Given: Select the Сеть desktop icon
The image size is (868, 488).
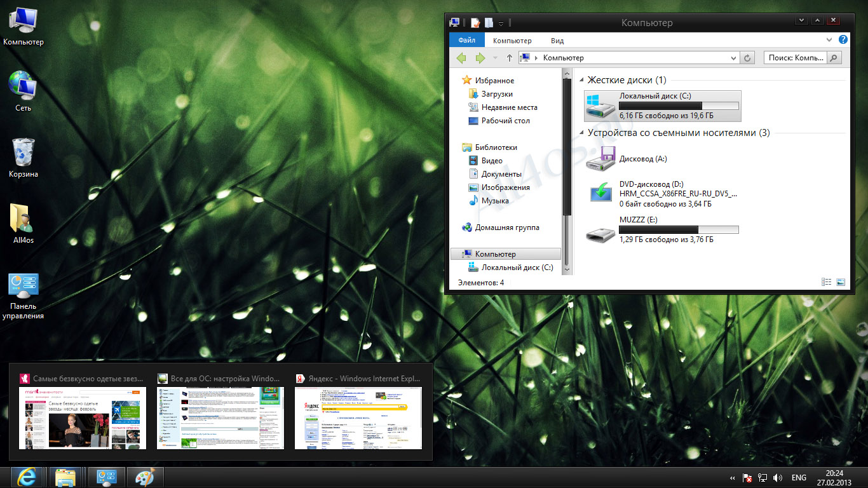Looking at the screenshot, I should (x=24, y=91).
